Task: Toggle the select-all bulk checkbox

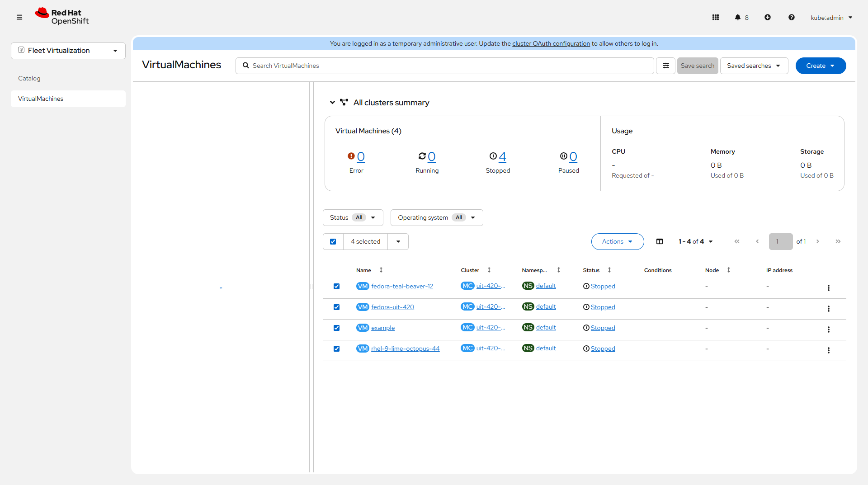Action: coord(333,241)
